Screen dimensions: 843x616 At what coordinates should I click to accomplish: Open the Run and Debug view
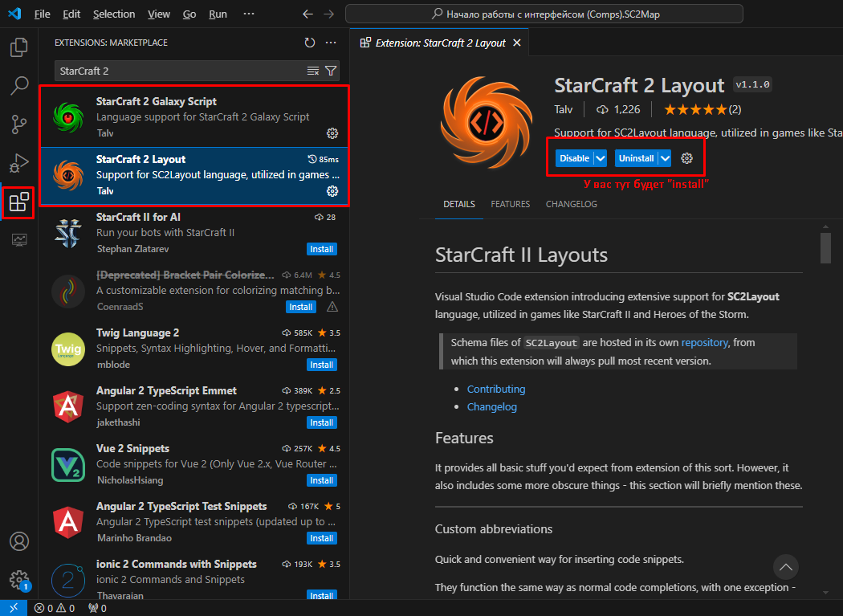(x=18, y=163)
